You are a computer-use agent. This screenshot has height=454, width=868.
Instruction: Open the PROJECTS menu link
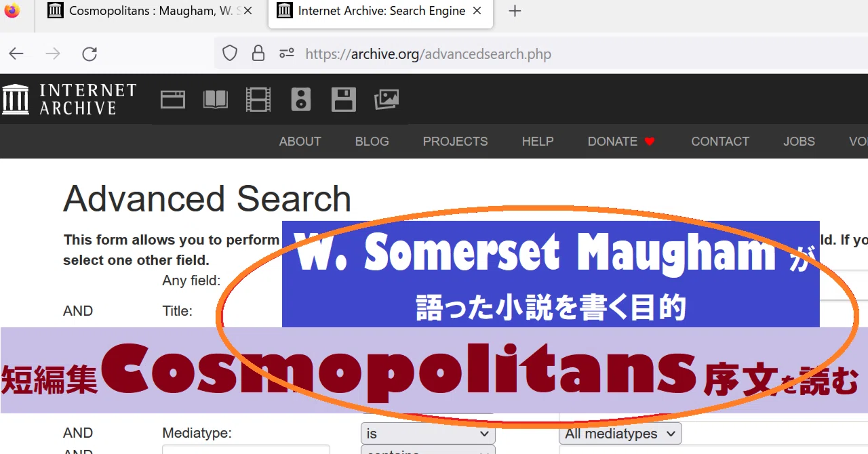tap(455, 142)
